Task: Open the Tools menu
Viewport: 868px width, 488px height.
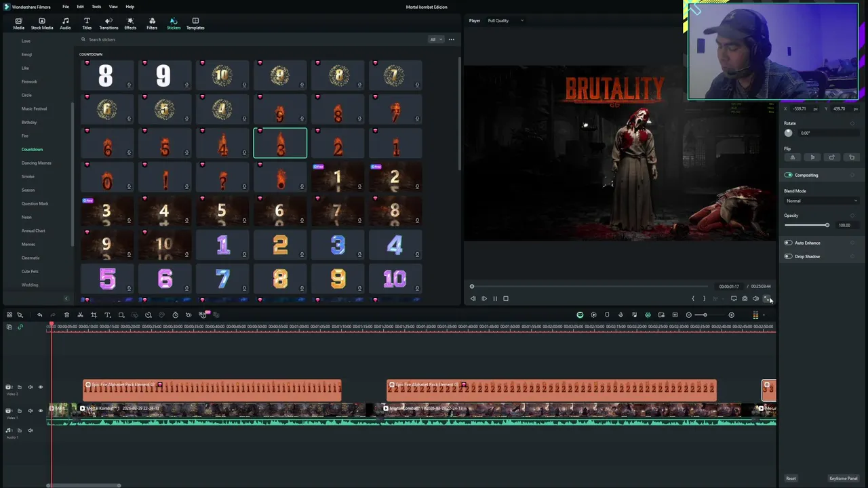Action: tap(96, 7)
